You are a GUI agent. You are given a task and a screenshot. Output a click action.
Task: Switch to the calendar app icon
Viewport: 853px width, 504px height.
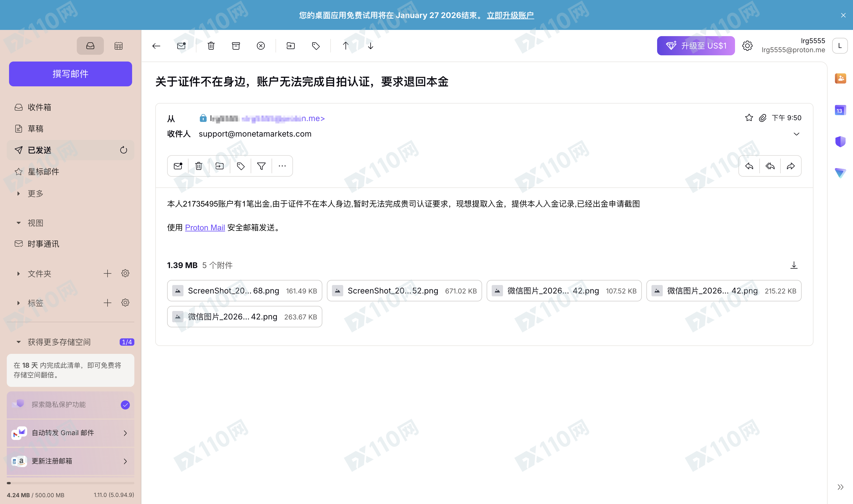[119, 46]
